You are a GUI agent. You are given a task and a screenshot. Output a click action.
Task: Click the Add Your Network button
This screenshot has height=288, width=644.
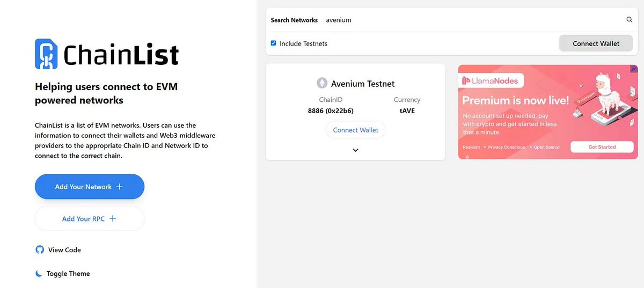pos(90,187)
